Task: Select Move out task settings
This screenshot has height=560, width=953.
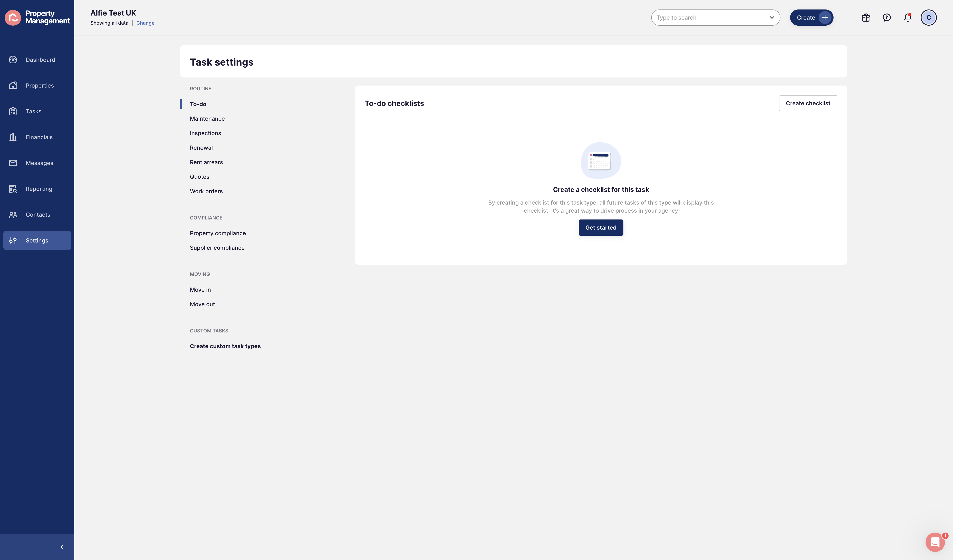Action: point(202,304)
